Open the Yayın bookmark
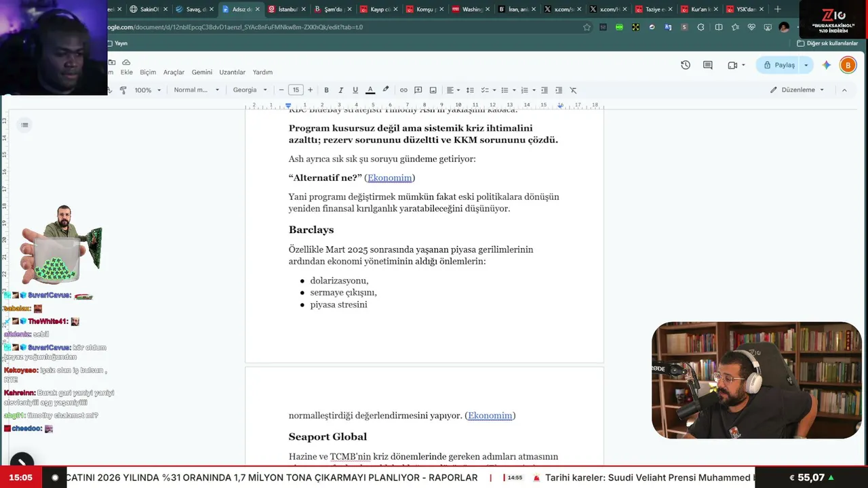The image size is (868, 488). click(x=117, y=43)
